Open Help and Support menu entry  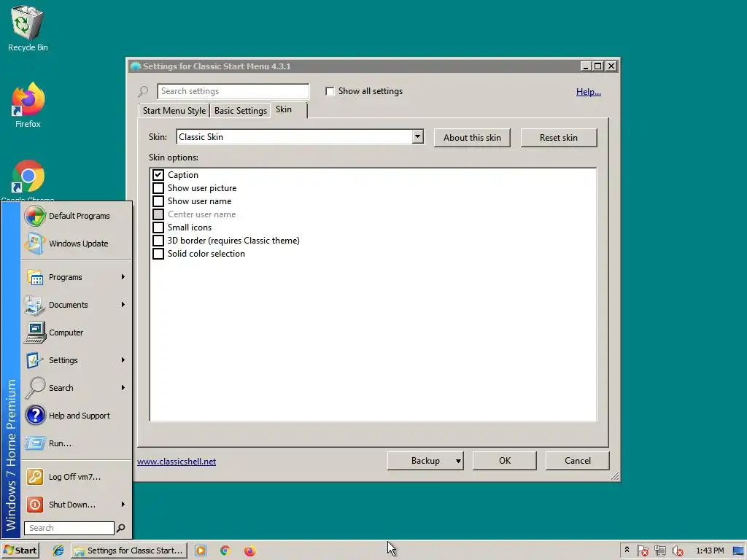pyautogui.click(x=76, y=415)
